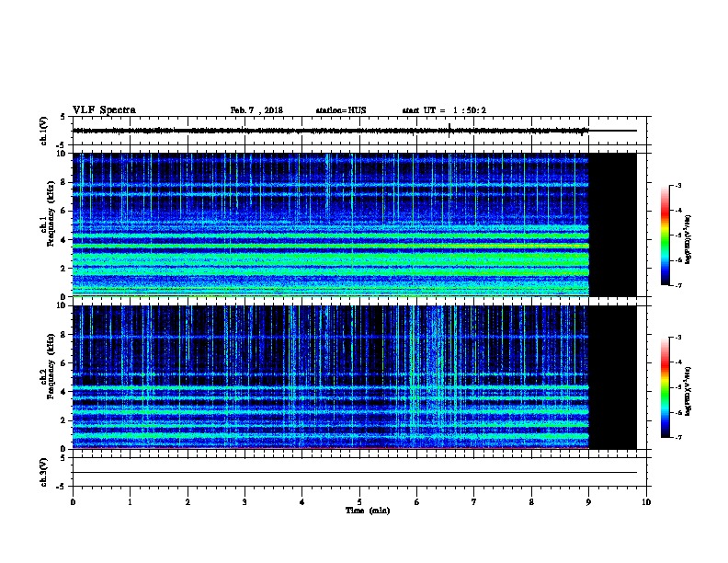This screenshot has width=728, height=563.
Task: Click the black no-data region in ch.1 spectrogram
Action: point(612,224)
